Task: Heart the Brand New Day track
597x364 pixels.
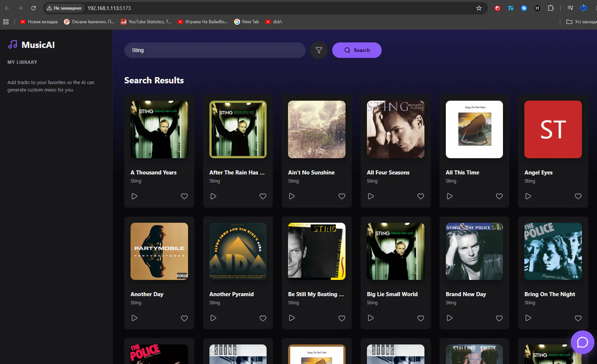Action: point(499,318)
